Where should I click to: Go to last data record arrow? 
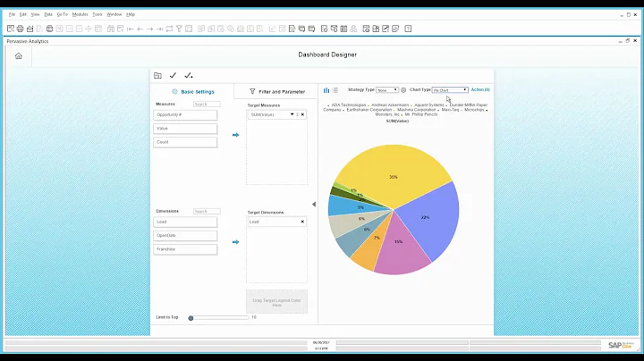click(x=160, y=29)
